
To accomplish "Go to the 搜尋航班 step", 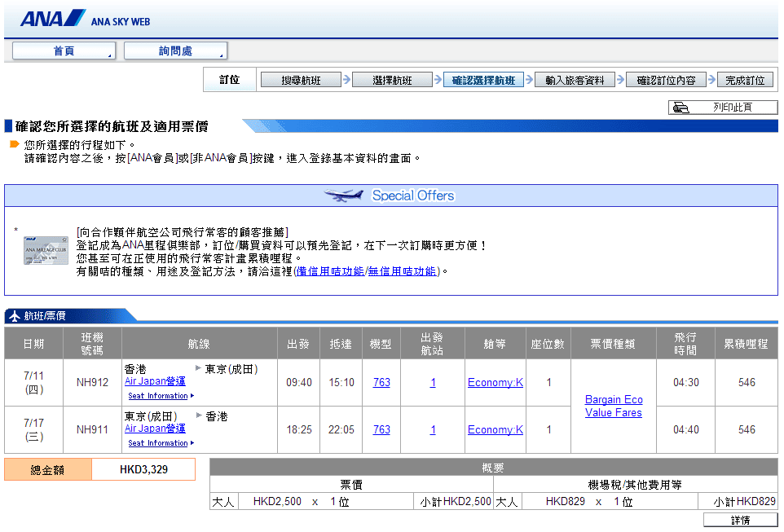I will click(301, 80).
